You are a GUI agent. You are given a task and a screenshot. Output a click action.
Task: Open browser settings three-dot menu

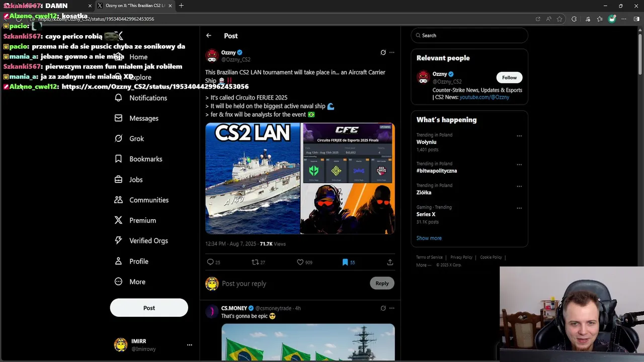coord(624,19)
